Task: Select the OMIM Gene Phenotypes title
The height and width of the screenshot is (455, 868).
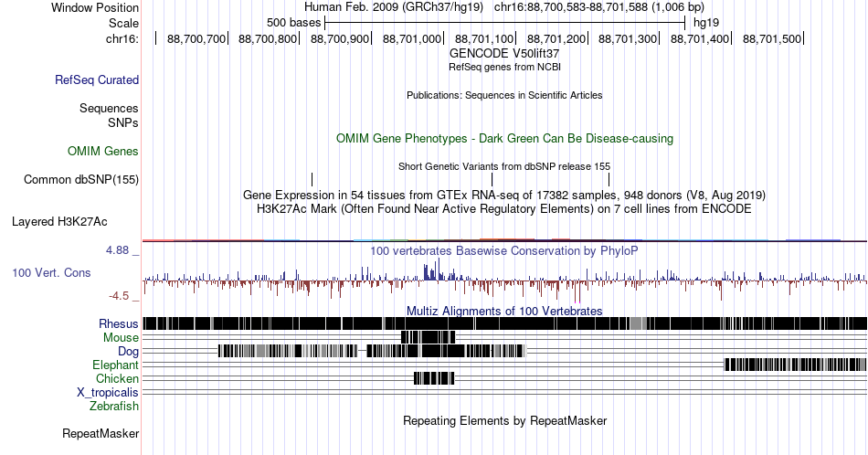Action: click(504, 138)
